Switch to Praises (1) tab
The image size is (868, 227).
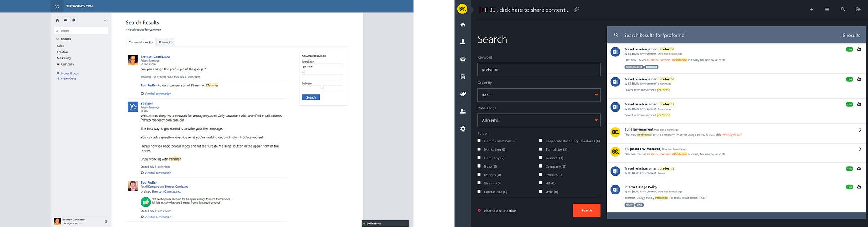coord(166,42)
